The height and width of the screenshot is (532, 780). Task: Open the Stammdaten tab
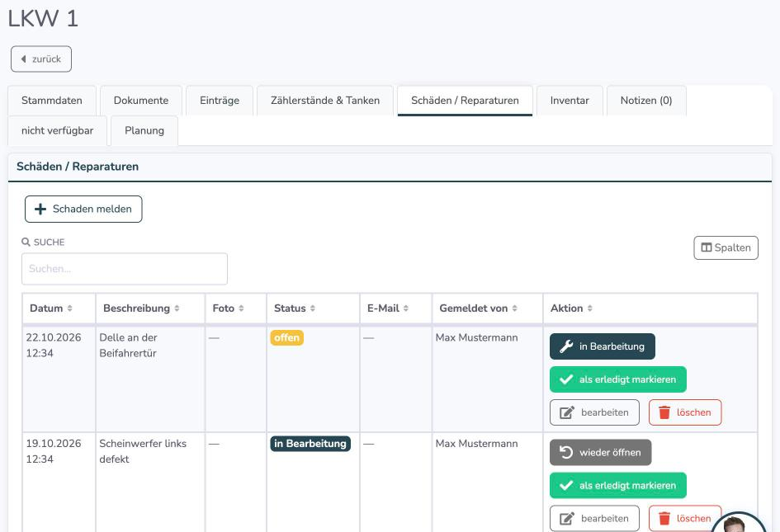pyautogui.click(x=52, y=101)
